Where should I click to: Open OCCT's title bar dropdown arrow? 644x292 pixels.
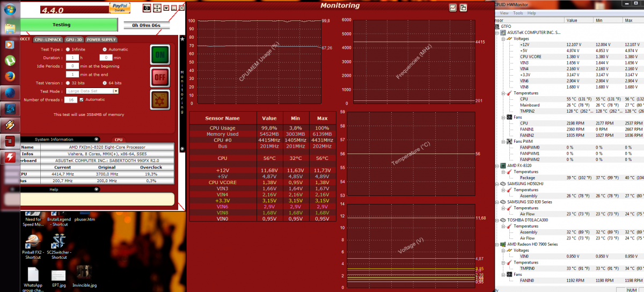(x=166, y=8)
